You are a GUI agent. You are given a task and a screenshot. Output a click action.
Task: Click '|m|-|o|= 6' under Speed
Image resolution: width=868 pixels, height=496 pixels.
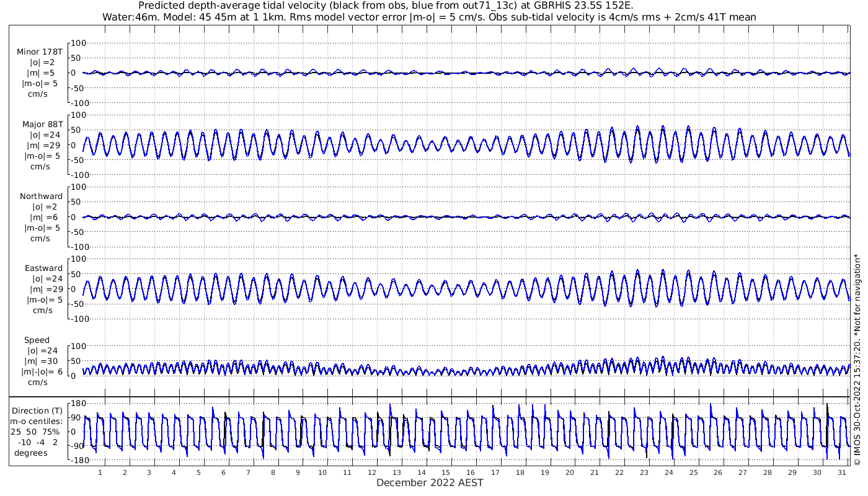point(43,371)
